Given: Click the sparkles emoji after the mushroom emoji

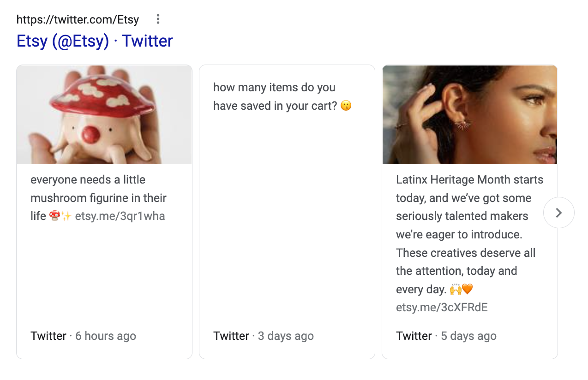Looking at the screenshot, I should coord(66,216).
